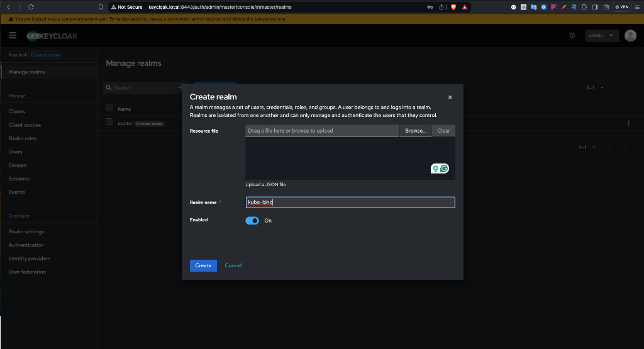
Task: Click the bookmark icon beside the address bar
Action: 101,7
